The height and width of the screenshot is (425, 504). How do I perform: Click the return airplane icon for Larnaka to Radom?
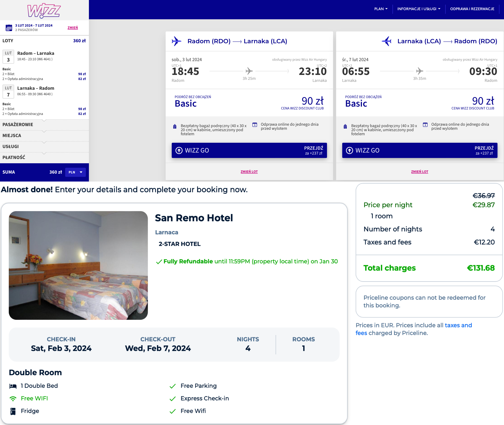tap(387, 41)
